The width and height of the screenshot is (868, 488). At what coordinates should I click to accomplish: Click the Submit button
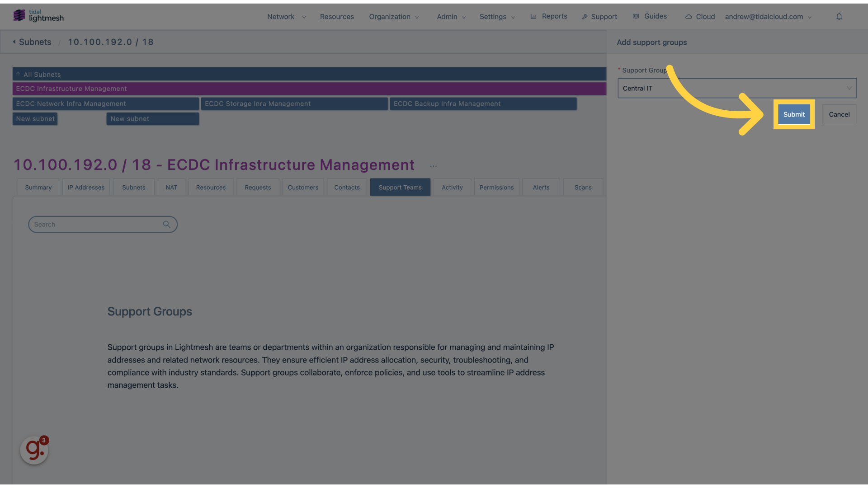tap(794, 114)
